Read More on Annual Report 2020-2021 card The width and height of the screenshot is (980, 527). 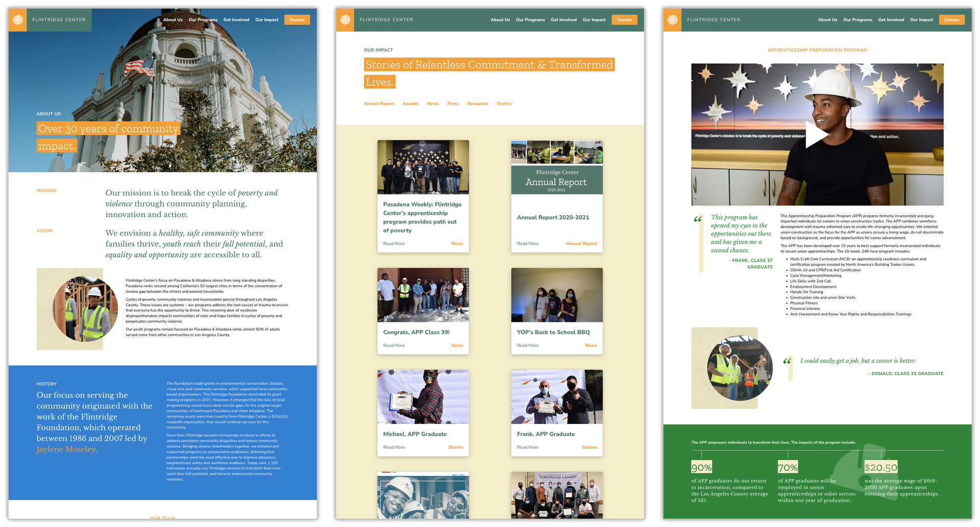pos(528,244)
